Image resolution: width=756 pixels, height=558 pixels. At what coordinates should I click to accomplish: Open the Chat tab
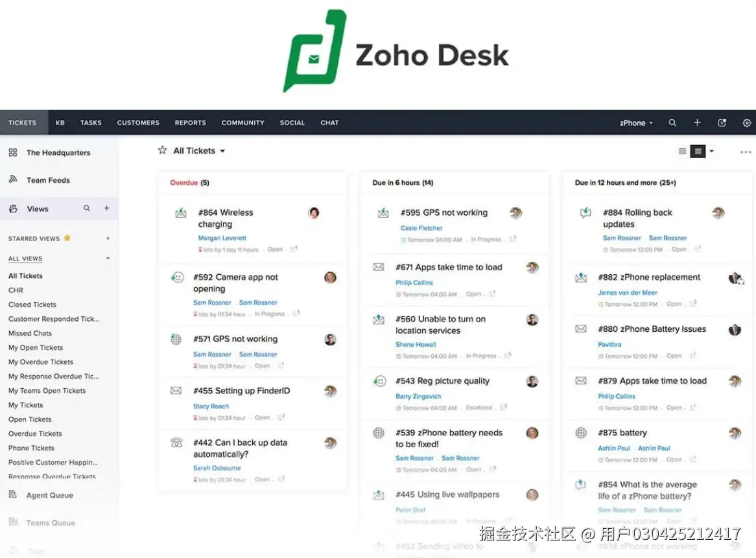(330, 122)
